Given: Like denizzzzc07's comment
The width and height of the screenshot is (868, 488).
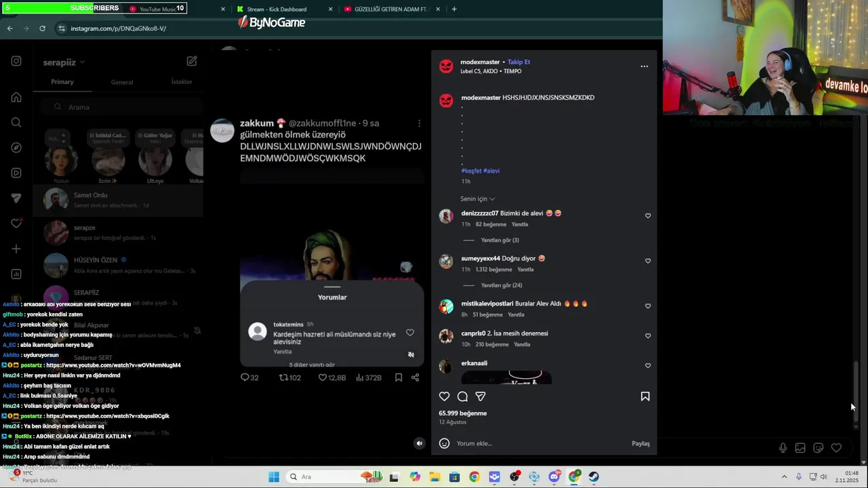Looking at the screenshot, I should point(648,216).
